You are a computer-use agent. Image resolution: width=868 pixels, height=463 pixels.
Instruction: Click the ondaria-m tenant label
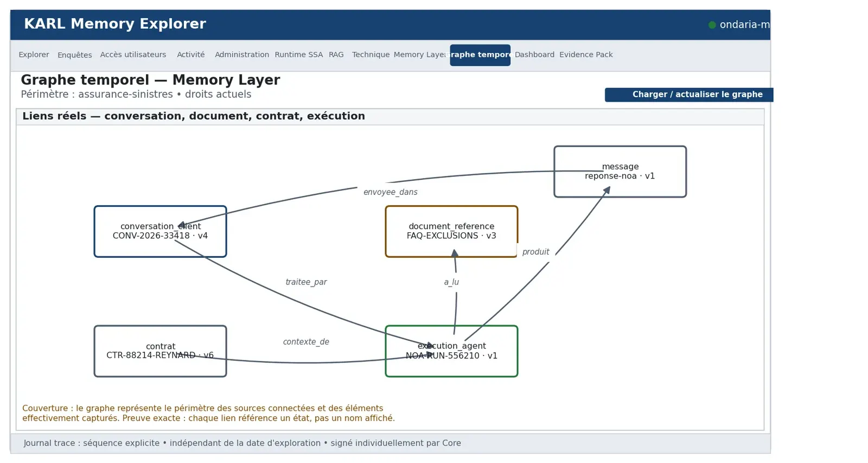point(744,25)
